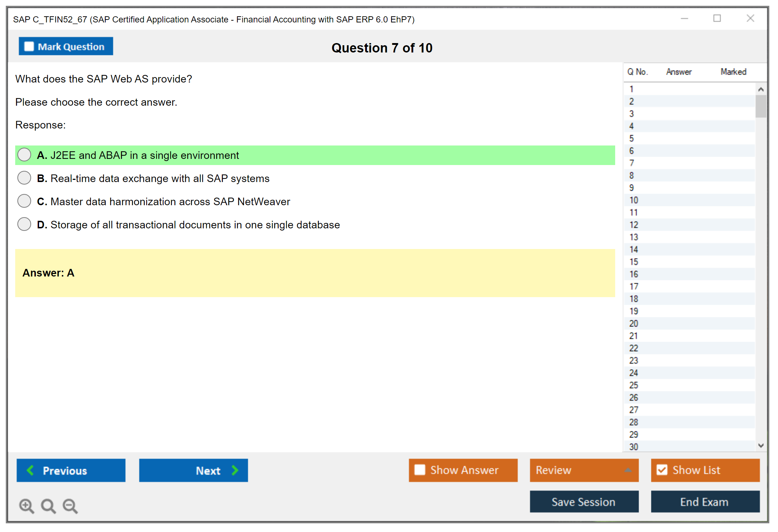Close the exam window
The image size is (778, 532).
750,18
